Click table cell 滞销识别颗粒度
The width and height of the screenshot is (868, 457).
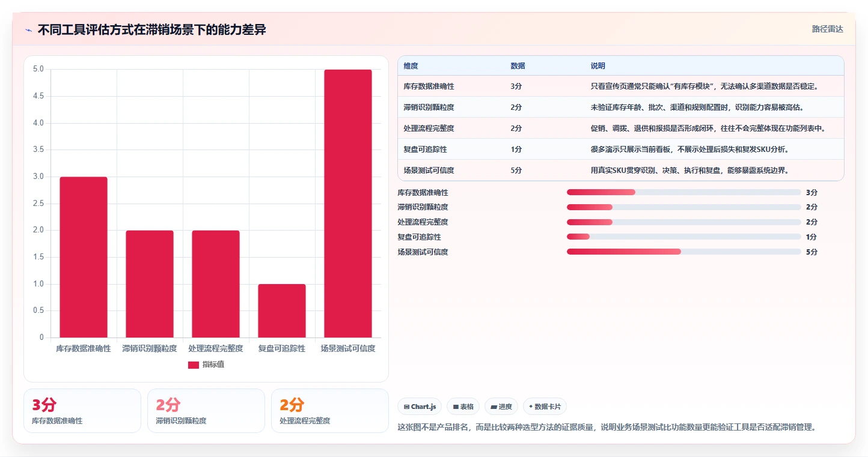[429, 107]
